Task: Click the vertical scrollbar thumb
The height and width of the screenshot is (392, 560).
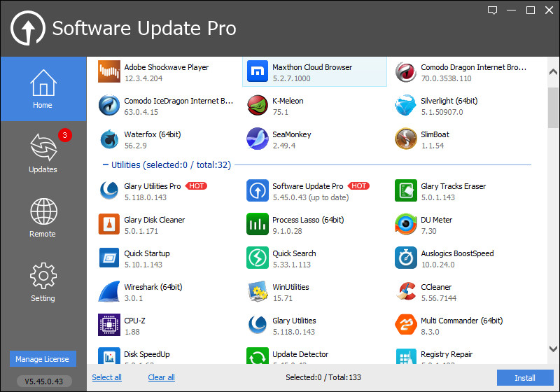Action: (x=553, y=108)
